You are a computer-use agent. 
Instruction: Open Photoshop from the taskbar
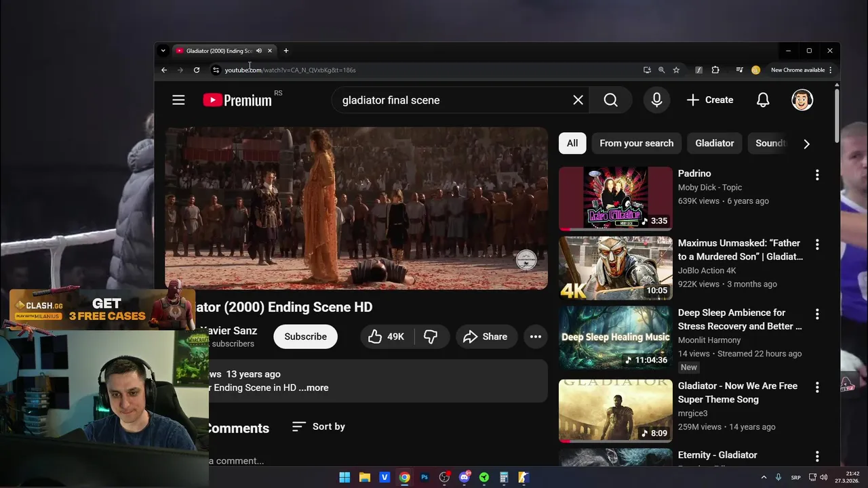(425, 477)
